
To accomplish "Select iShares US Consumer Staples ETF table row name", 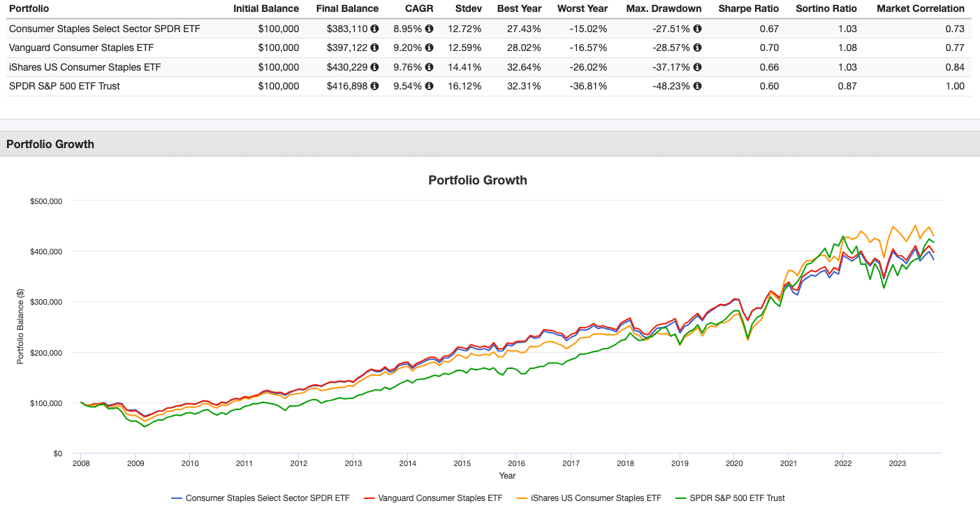I will pyautogui.click(x=85, y=67).
